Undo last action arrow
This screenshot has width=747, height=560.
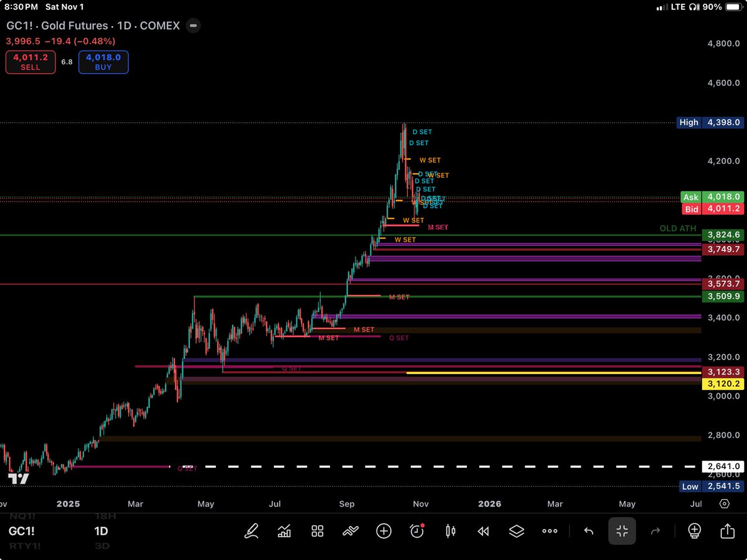[x=588, y=531]
